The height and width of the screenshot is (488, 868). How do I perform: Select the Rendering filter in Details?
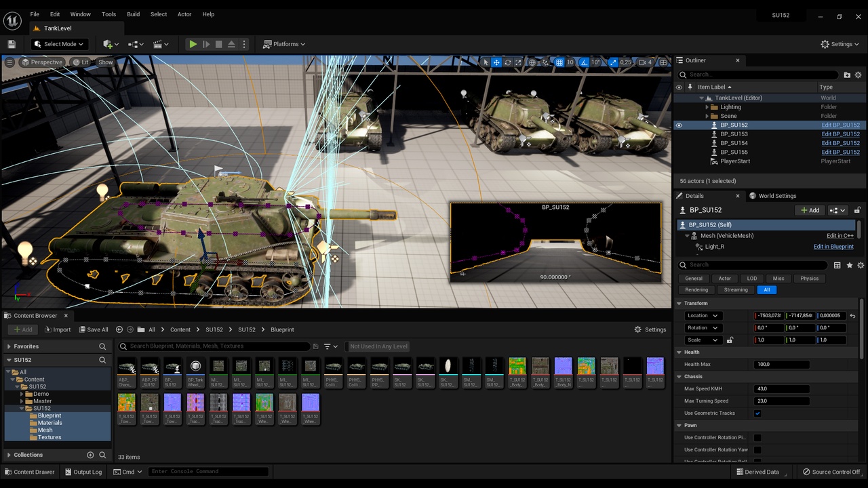(x=696, y=290)
